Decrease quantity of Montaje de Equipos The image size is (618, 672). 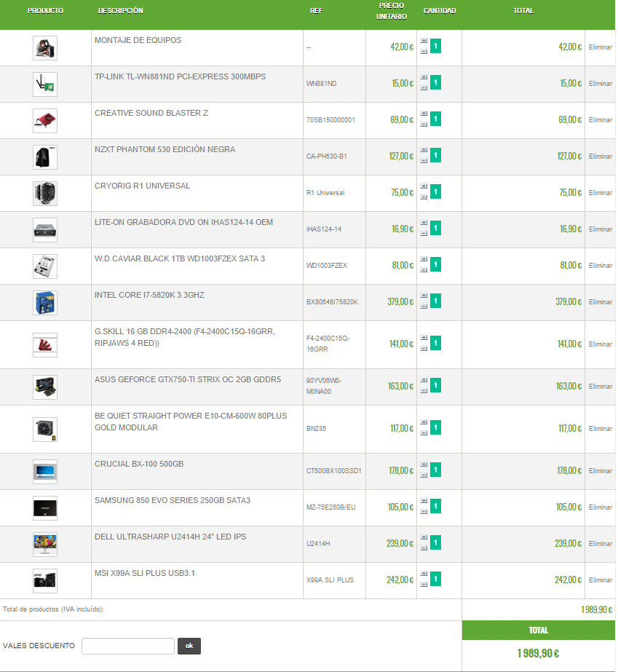[424, 52]
